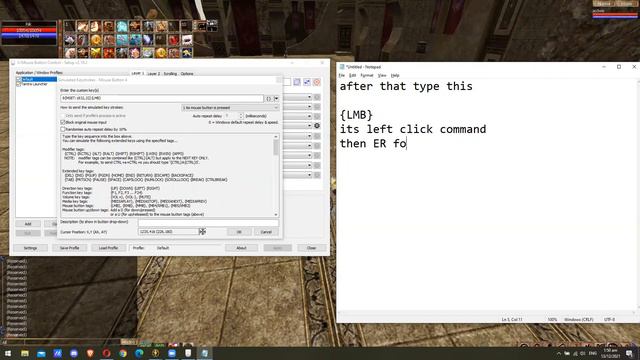Show hidden system tray icons
640x360 pixels.
pyautogui.click(x=558, y=353)
